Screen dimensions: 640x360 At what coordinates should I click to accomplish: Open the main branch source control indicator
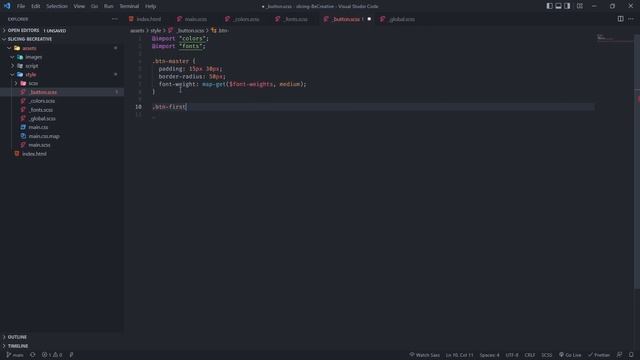coord(15,355)
